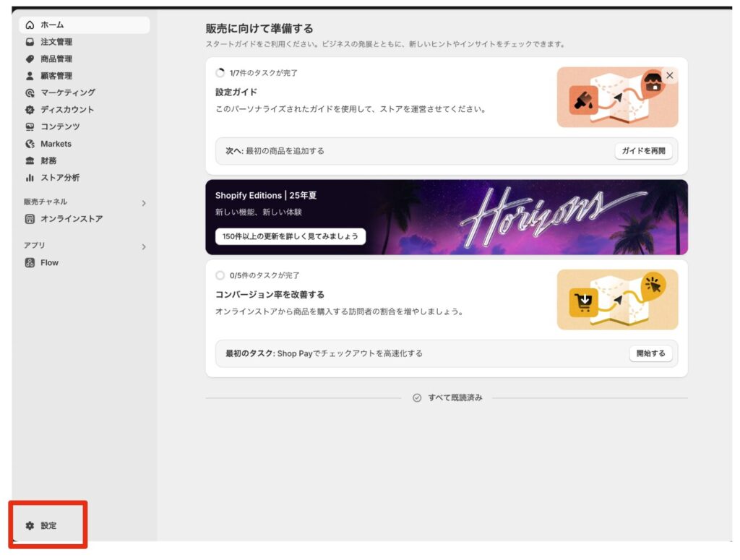This screenshot has width=740, height=560.
Task: Click the コンテンツ icon in sidebar
Action: pos(30,127)
